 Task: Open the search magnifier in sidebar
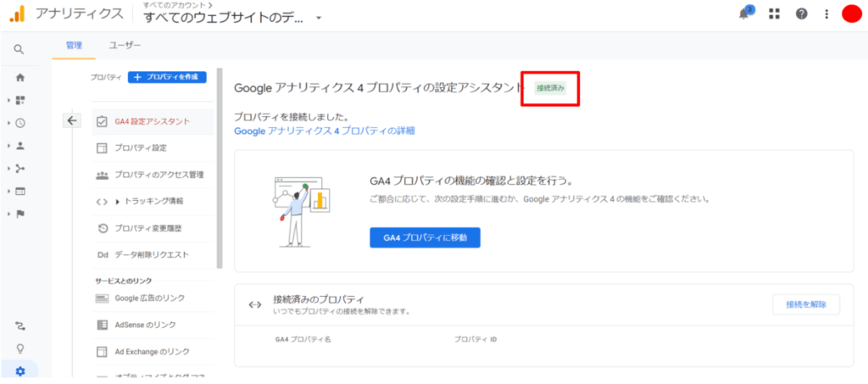pos(19,49)
